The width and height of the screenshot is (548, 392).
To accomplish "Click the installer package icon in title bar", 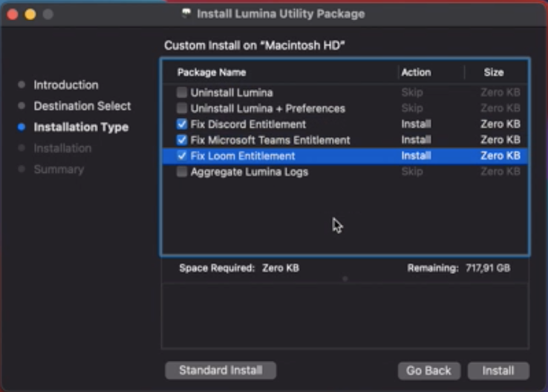I will click(186, 13).
